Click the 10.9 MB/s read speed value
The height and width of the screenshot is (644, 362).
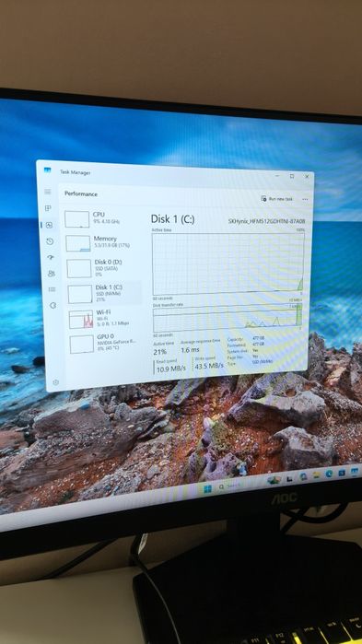click(x=171, y=369)
